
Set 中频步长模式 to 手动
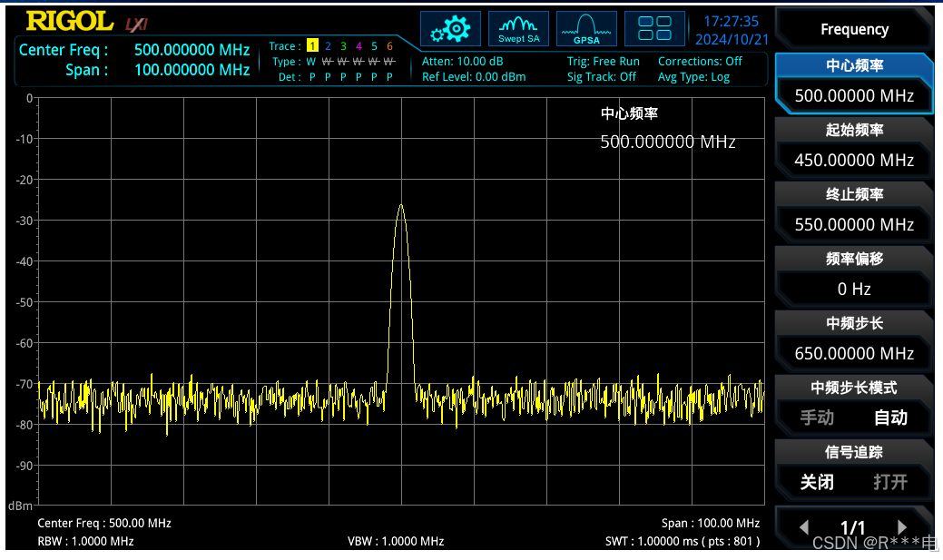817,418
